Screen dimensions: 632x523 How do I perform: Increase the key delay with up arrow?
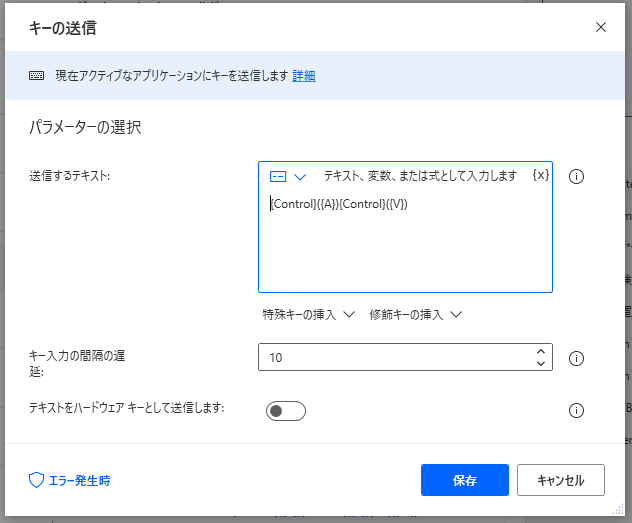pos(541,351)
